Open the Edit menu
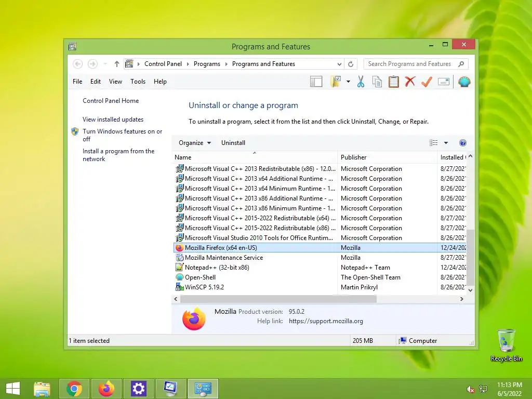This screenshot has height=399, width=532. [96, 82]
